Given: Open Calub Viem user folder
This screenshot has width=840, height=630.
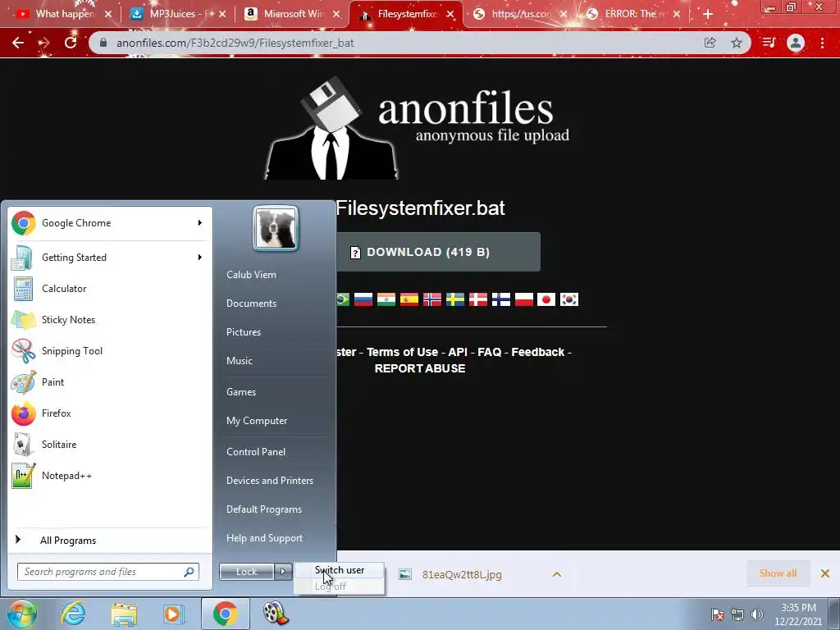Looking at the screenshot, I should (x=251, y=274).
